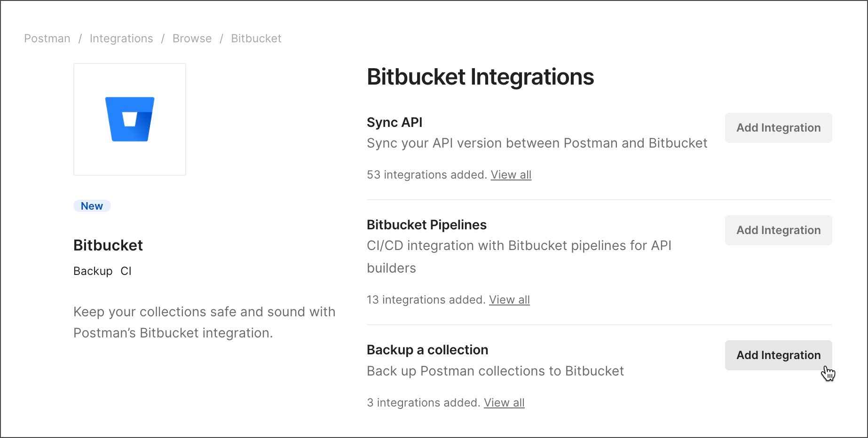
Task: Click the Bitbucket Integrations page title
Action: click(x=480, y=77)
